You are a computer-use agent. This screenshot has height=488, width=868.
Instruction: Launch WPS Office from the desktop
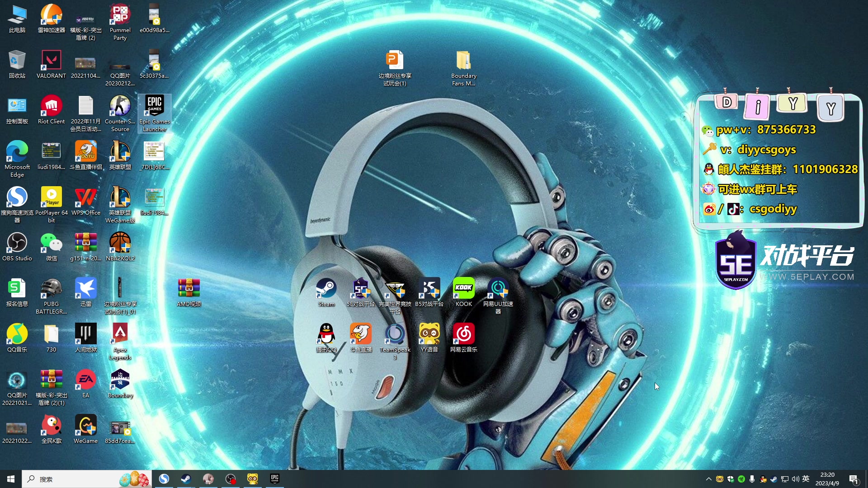pos(85,201)
